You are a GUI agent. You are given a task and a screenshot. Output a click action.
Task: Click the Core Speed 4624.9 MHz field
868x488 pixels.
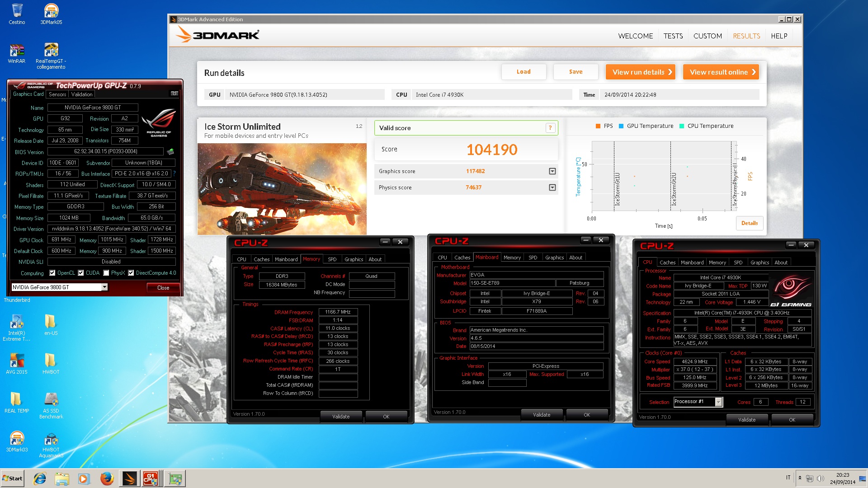click(x=695, y=361)
